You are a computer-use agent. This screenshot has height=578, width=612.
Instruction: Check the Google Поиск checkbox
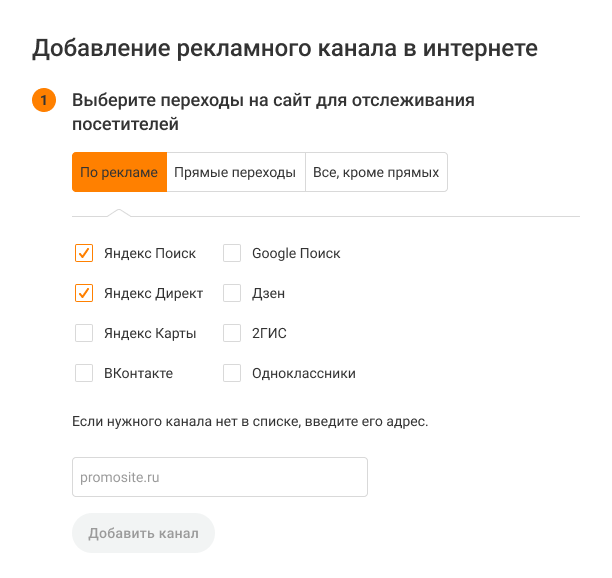[x=232, y=253]
